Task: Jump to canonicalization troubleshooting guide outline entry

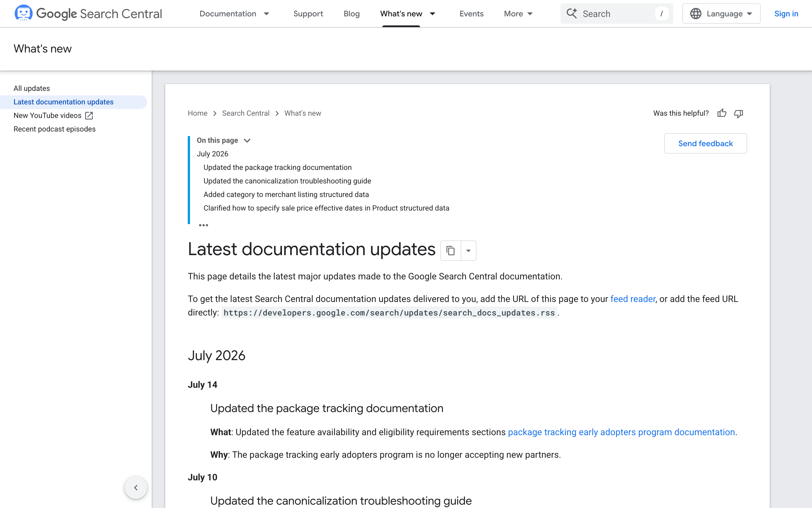Action: pyautogui.click(x=287, y=181)
